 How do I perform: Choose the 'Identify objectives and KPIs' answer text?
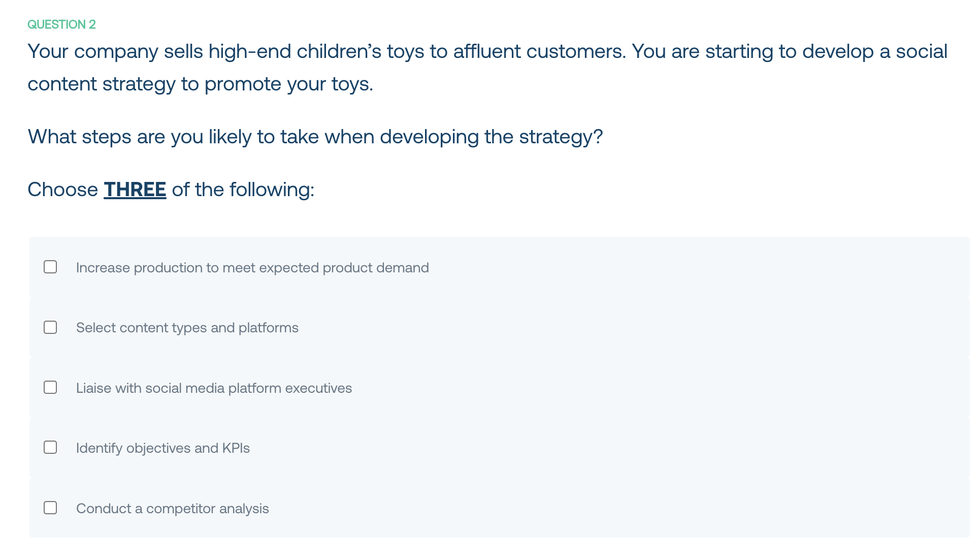coord(163,448)
